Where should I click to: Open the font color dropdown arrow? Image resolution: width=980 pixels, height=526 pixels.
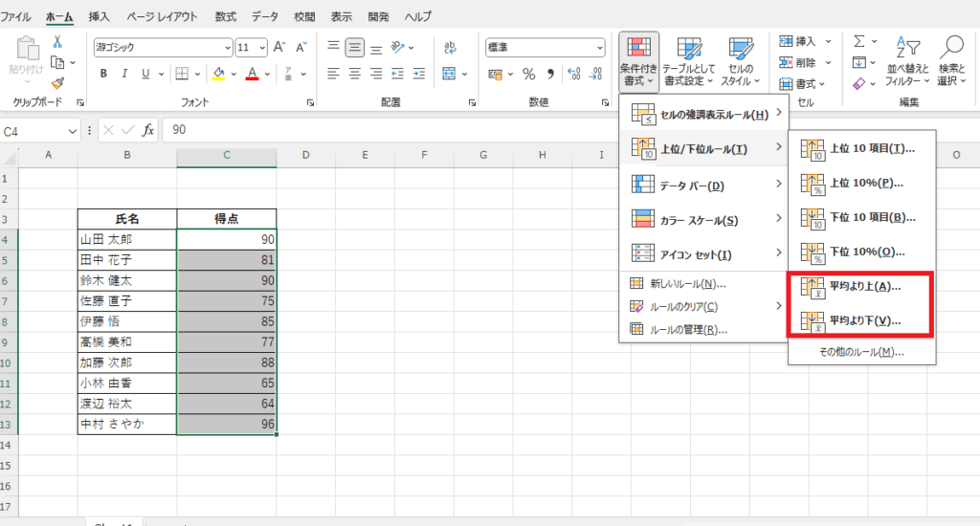[268, 74]
